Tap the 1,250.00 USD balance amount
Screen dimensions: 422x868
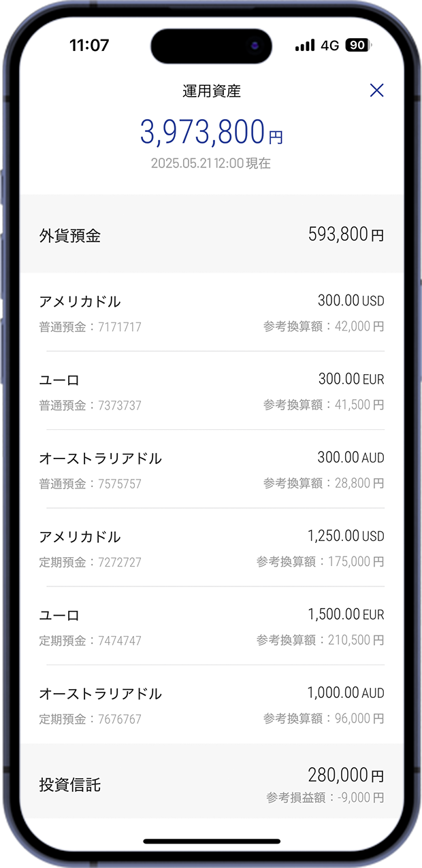pos(346,536)
